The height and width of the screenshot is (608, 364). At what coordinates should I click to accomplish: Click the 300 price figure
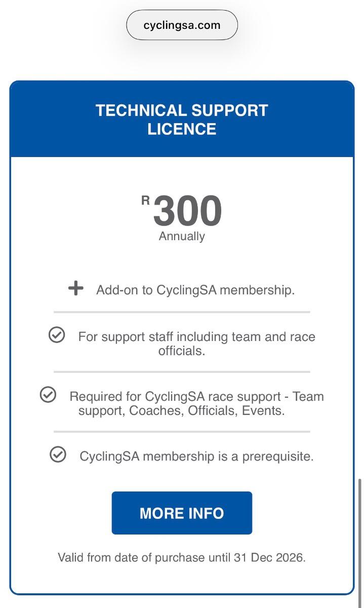[188, 211]
